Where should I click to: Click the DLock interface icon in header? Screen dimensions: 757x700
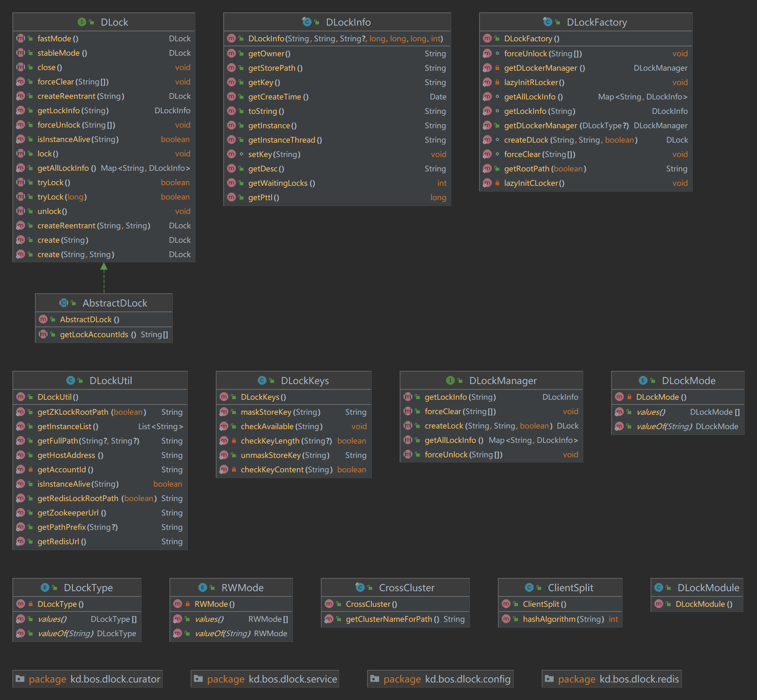pyautogui.click(x=82, y=22)
